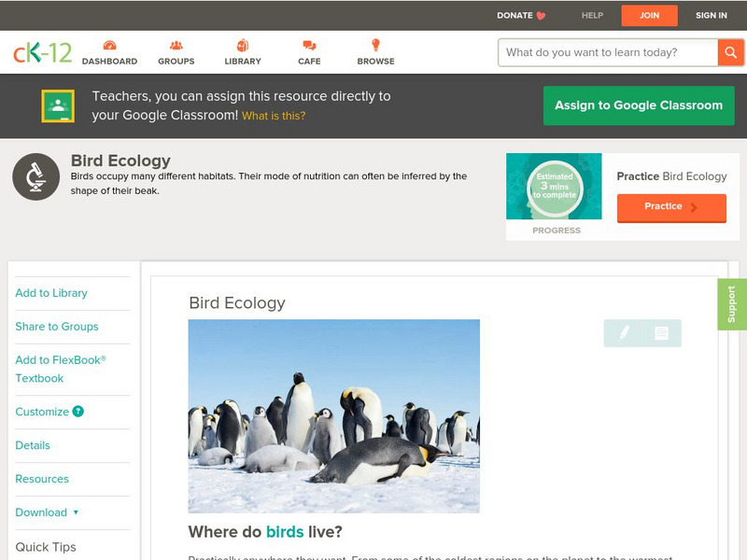The width and height of the screenshot is (747, 560).
Task: Open the Groups people icon
Action: click(x=176, y=45)
